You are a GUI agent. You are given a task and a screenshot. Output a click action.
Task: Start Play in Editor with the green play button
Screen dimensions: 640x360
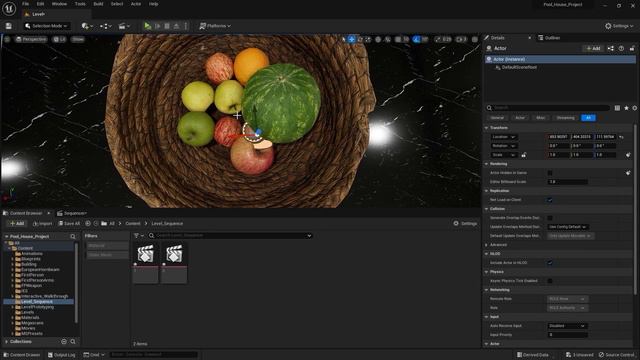pos(147,26)
